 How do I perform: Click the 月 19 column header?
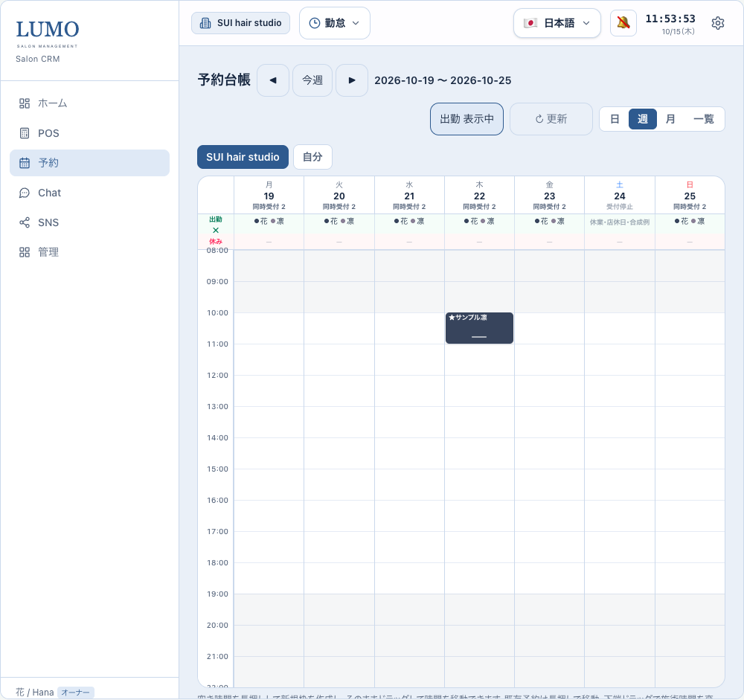click(269, 195)
